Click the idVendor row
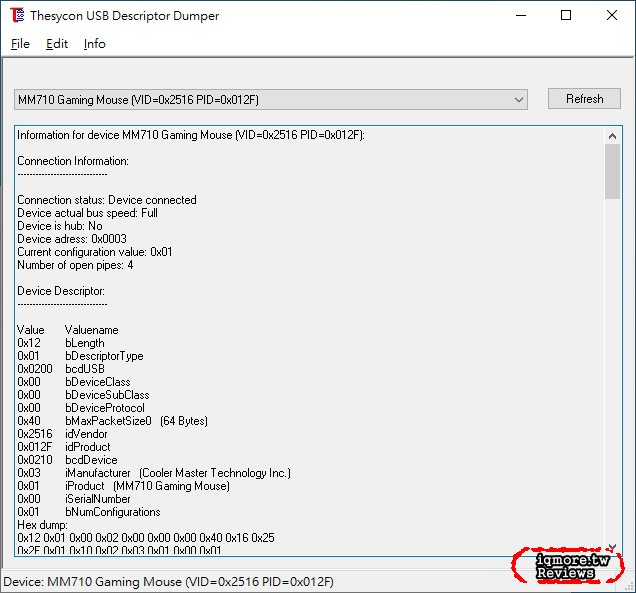 [62, 434]
